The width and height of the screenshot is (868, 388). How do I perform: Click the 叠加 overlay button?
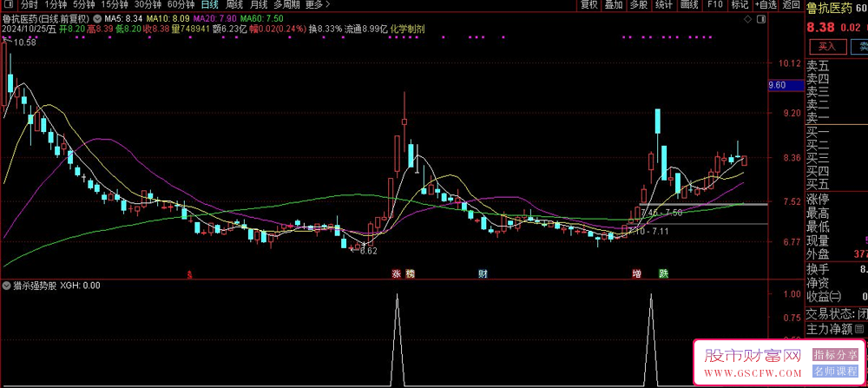point(614,5)
